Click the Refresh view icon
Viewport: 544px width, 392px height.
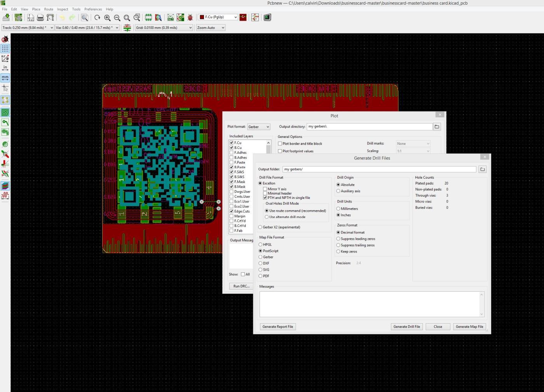[97, 17]
